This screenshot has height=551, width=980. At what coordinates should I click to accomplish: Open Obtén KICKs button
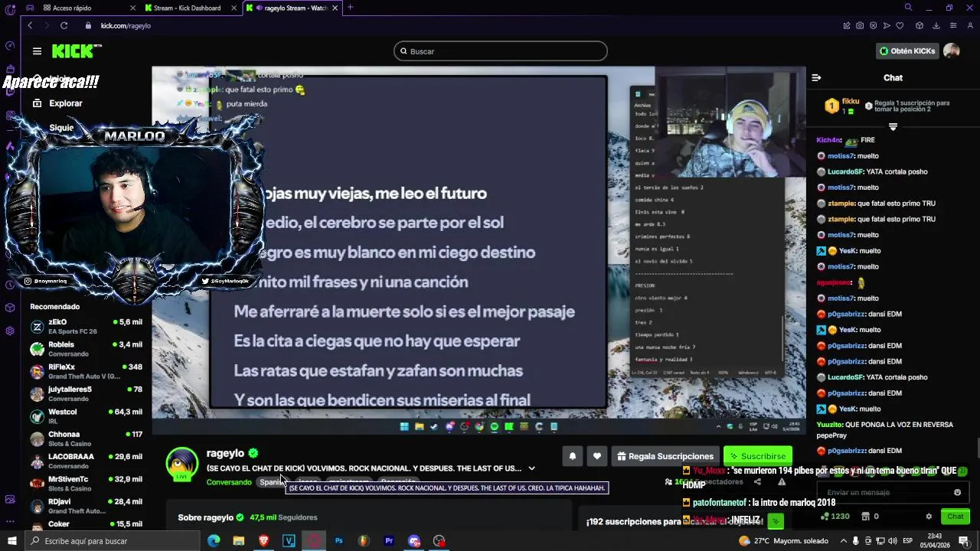[906, 51]
